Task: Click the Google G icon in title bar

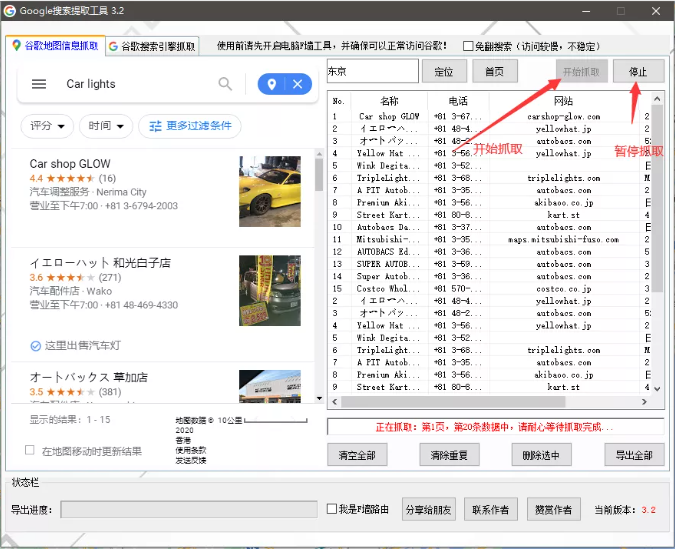Action: [x=9, y=11]
